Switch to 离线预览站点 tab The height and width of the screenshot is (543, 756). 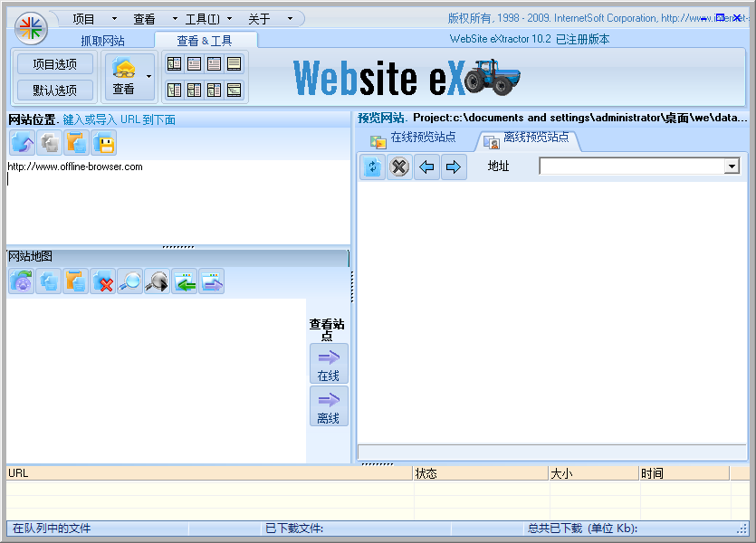click(528, 138)
